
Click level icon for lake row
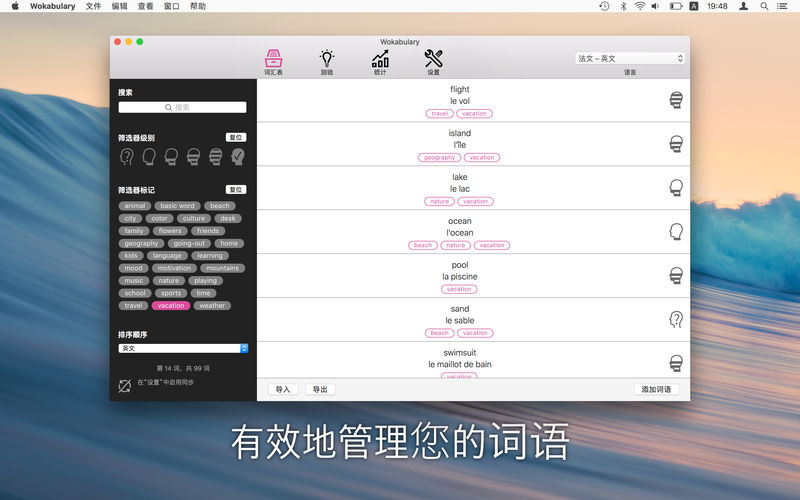676,188
